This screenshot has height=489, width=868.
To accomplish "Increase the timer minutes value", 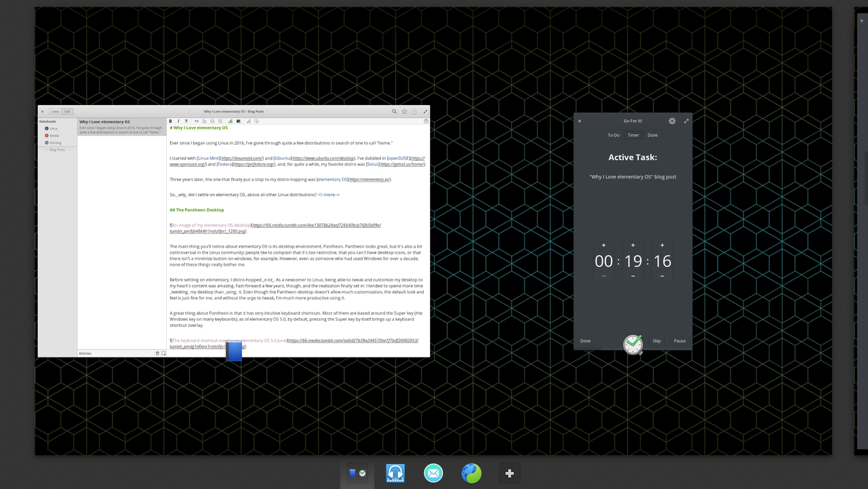I will 633,246.
